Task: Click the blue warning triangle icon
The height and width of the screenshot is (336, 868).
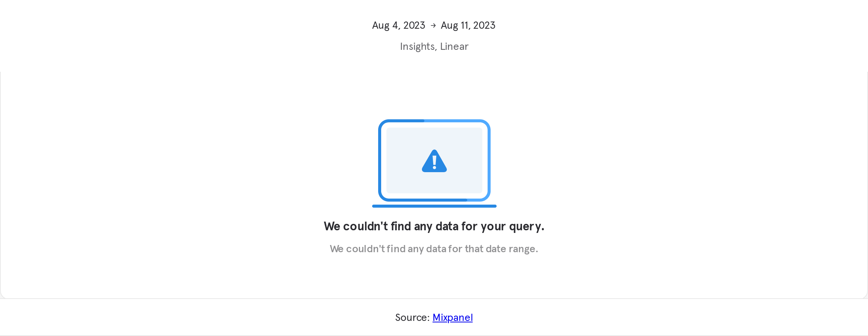Action: [434, 160]
